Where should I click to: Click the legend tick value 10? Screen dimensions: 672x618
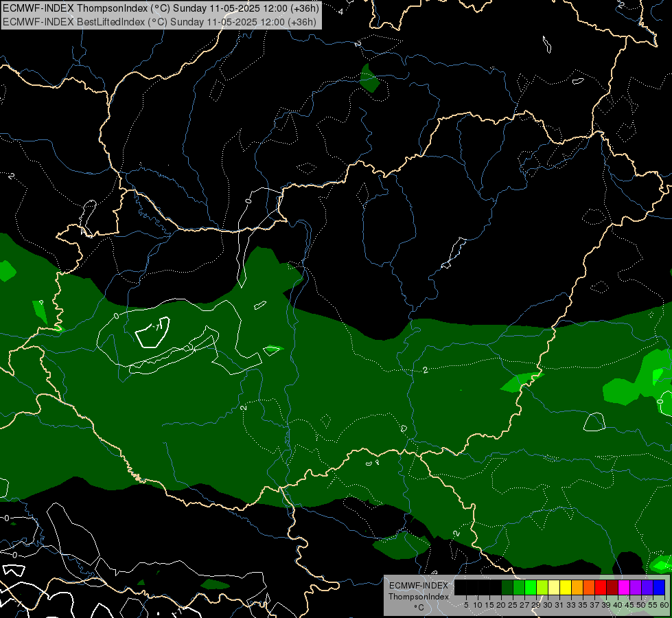click(x=478, y=605)
